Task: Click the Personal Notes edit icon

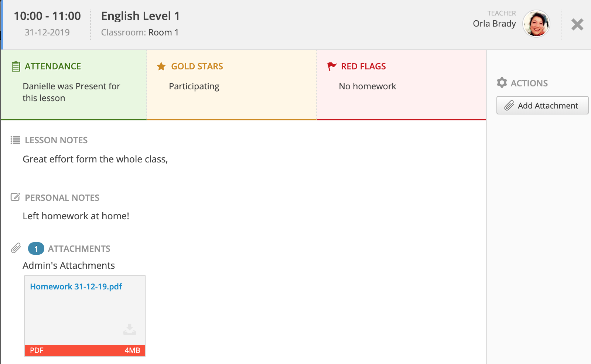Action: click(x=15, y=198)
